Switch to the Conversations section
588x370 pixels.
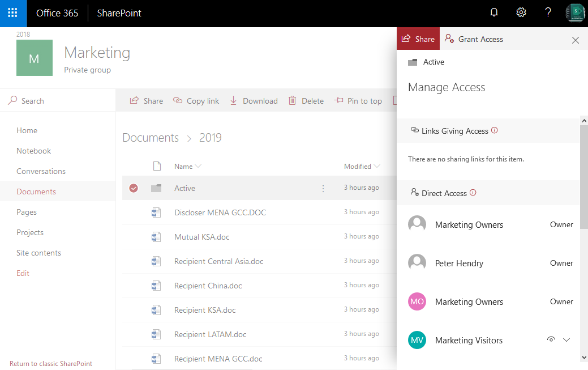click(41, 171)
